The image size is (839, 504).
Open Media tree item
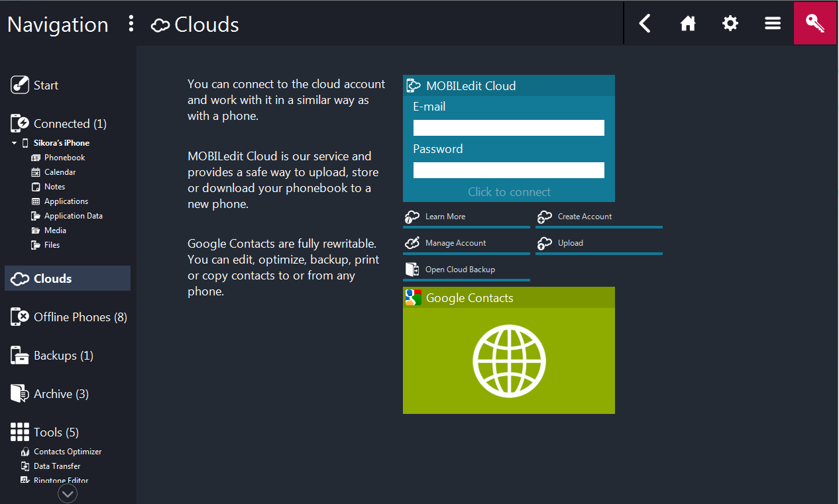[55, 230]
